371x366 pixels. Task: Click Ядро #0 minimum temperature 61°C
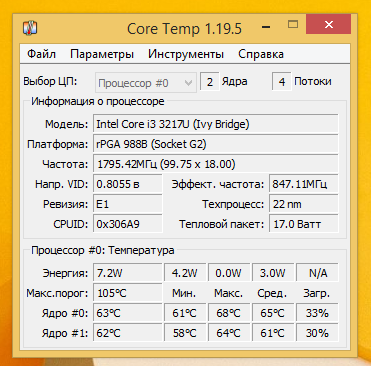click(x=185, y=313)
